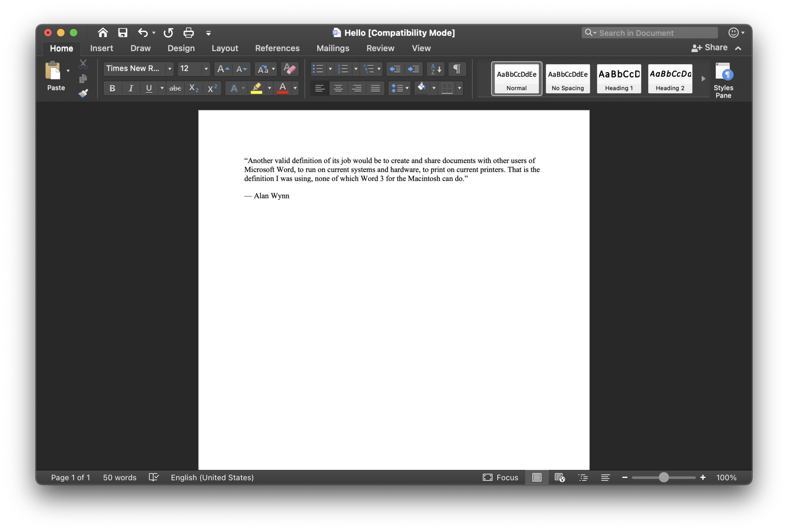Screen dimensions: 788x532
Task: Click the zoom slider handle
Action: pyautogui.click(x=663, y=477)
